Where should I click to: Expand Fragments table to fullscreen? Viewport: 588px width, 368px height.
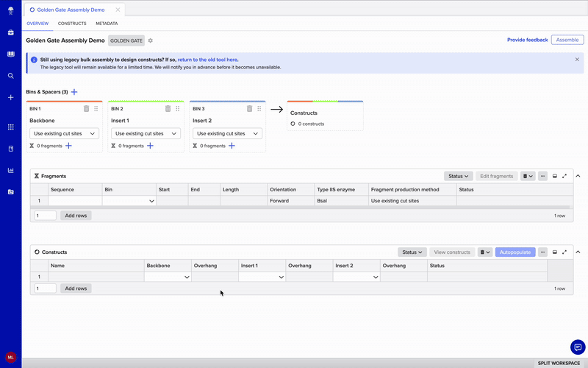click(x=564, y=176)
